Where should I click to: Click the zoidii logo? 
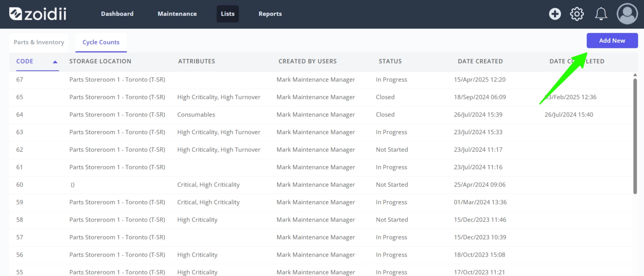(37, 14)
